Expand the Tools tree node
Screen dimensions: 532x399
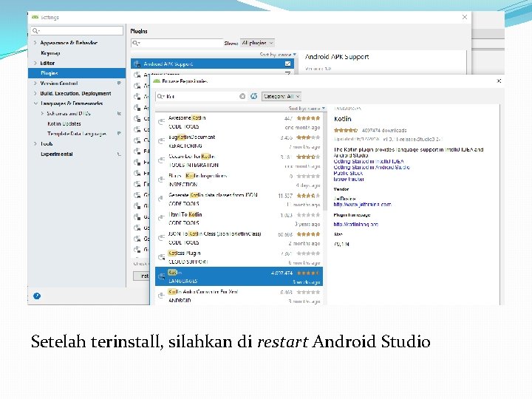[x=35, y=143]
